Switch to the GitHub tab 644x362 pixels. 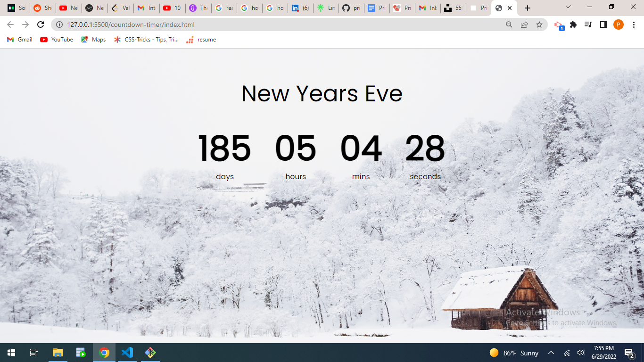351,8
